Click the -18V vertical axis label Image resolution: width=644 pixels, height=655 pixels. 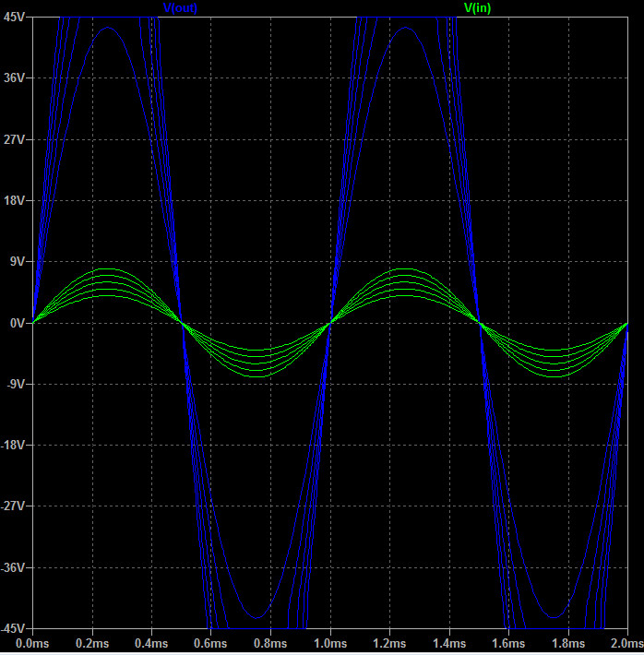click(x=13, y=445)
